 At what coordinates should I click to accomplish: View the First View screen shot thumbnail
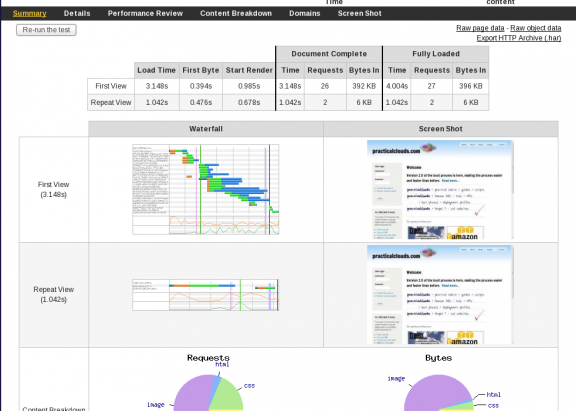[x=440, y=190]
